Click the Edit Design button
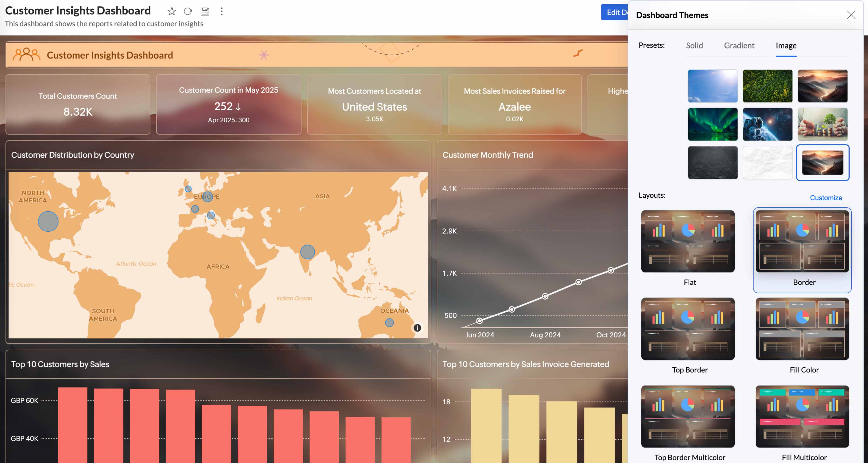868x463 pixels. click(x=615, y=13)
